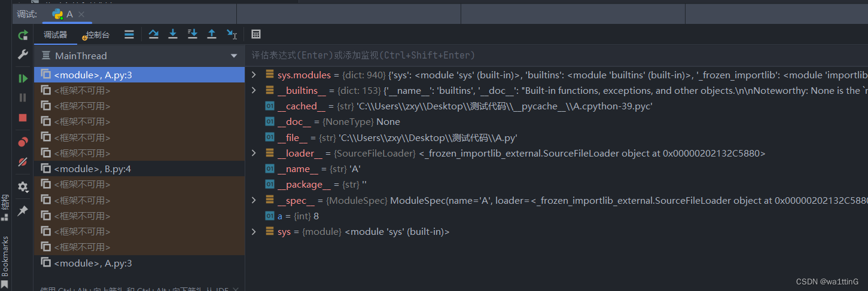Expand the sys.modules variable node
868x291 pixels.
click(x=254, y=75)
